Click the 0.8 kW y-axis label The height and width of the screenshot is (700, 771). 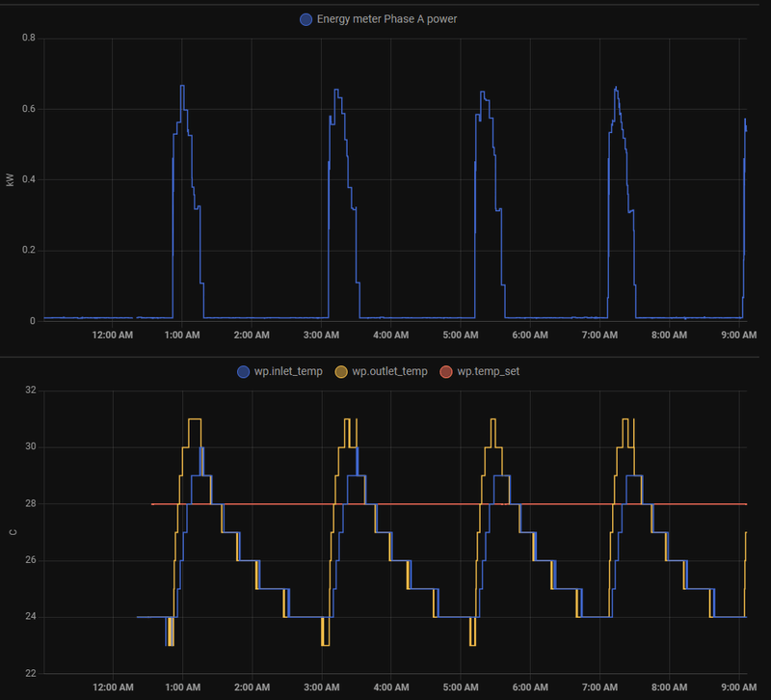pos(29,38)
